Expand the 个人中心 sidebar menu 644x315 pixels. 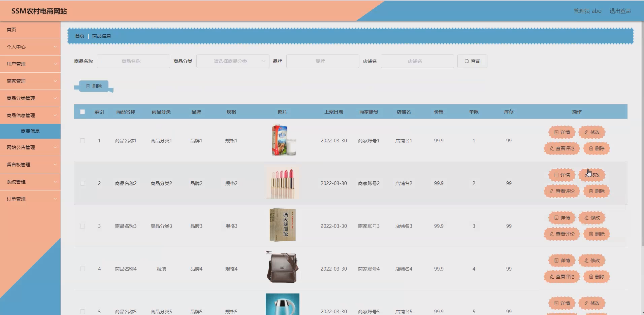pos(30,47)
